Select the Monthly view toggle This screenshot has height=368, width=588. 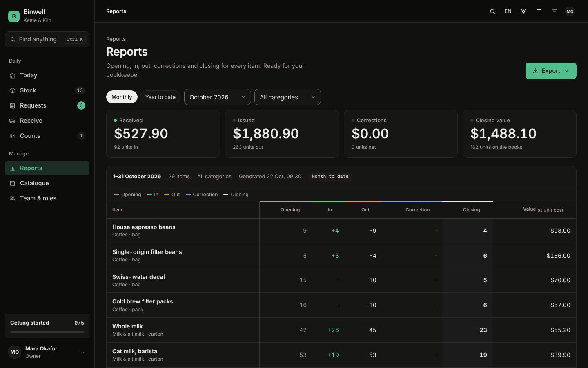122,97
